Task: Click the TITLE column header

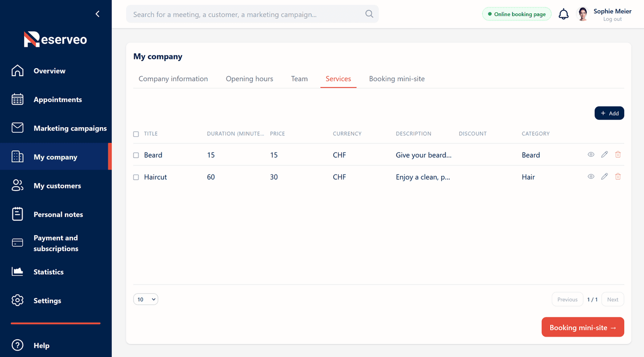Action: click(x=151, y=134)
